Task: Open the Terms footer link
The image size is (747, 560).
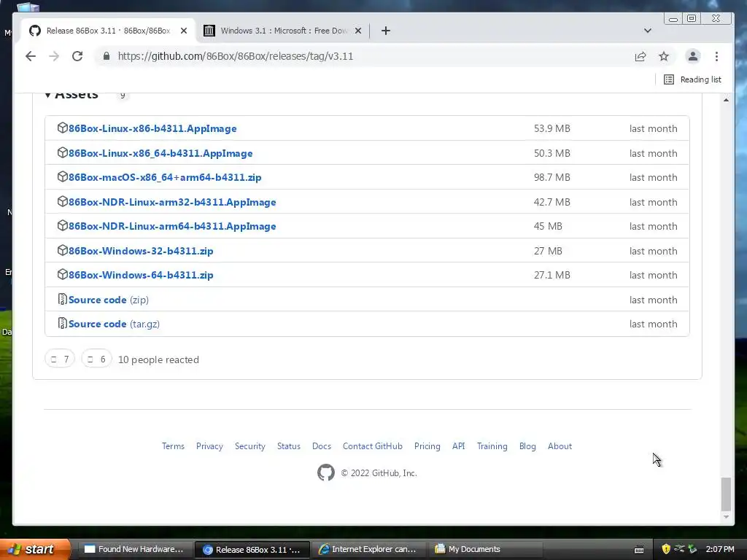Action: pyautogui.click(x=173, y=446)
